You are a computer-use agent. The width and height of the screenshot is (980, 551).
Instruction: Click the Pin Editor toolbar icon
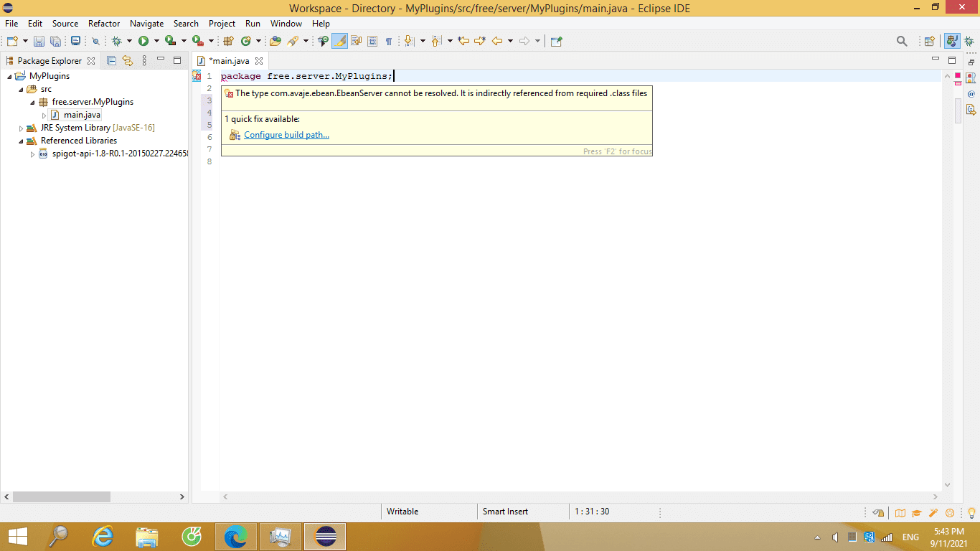556,42
